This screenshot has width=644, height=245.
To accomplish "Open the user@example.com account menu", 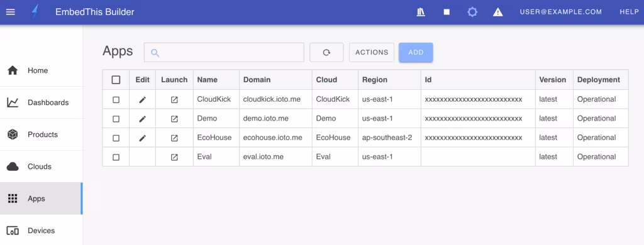I will coord(560,12).
